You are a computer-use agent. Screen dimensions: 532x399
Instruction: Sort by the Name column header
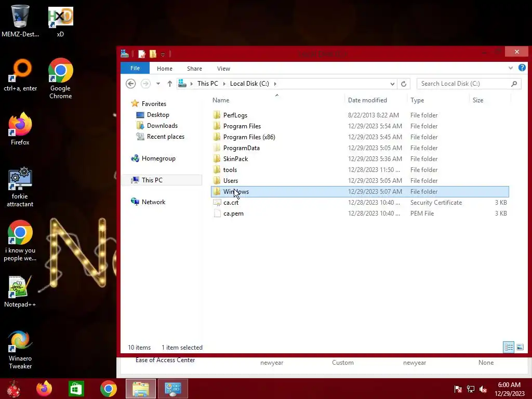[x=277, y=100]
